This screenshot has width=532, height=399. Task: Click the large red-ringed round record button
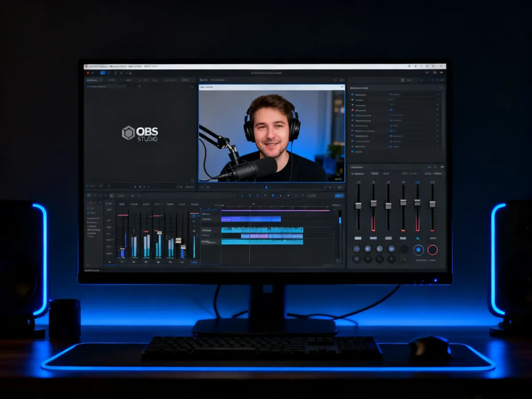click(433, 250)
